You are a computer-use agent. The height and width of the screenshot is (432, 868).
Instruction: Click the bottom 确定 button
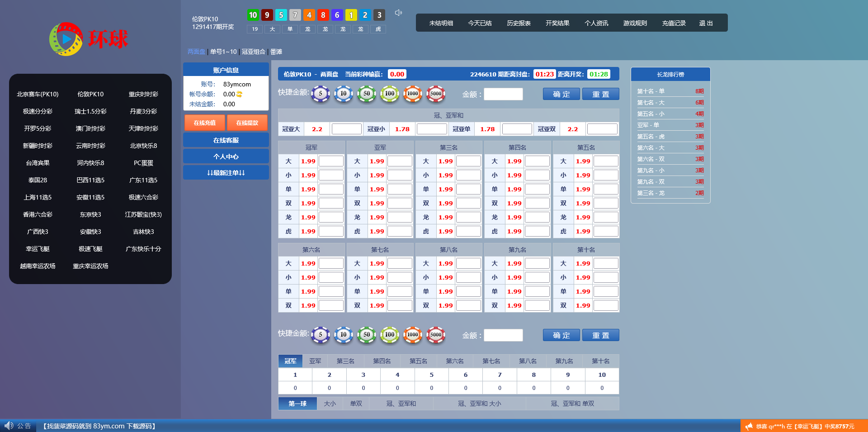tap(561, 335)
